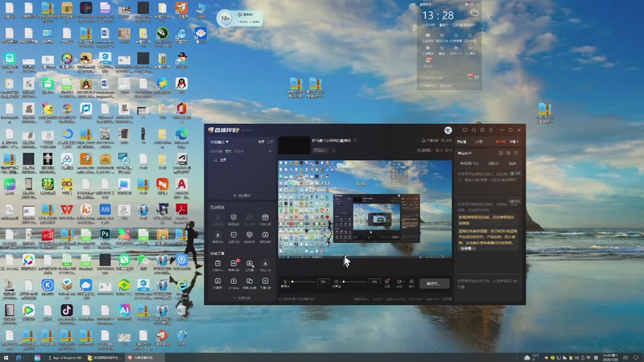The width and height of the screenshot is (644, 362).
Task: Select the middle sub-tab in comment panel
Action: pos(493,163)
